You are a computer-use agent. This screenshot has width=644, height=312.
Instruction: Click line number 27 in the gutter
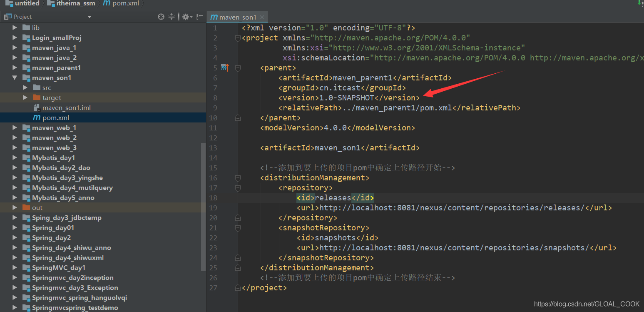coord(213,287)
